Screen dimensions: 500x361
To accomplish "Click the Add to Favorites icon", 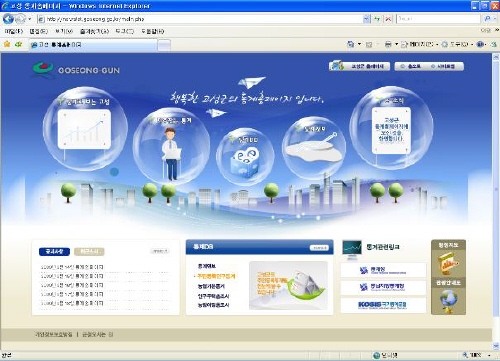I will [x=18, y=44].
